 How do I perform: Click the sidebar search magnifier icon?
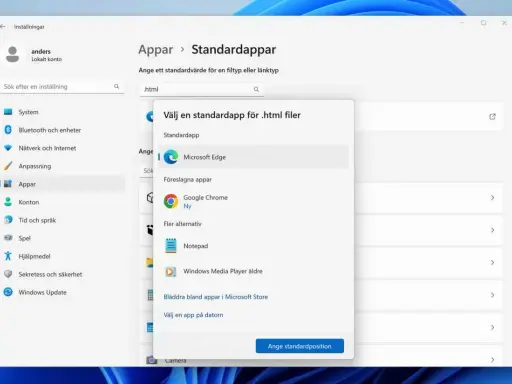[x=116, y=86]
